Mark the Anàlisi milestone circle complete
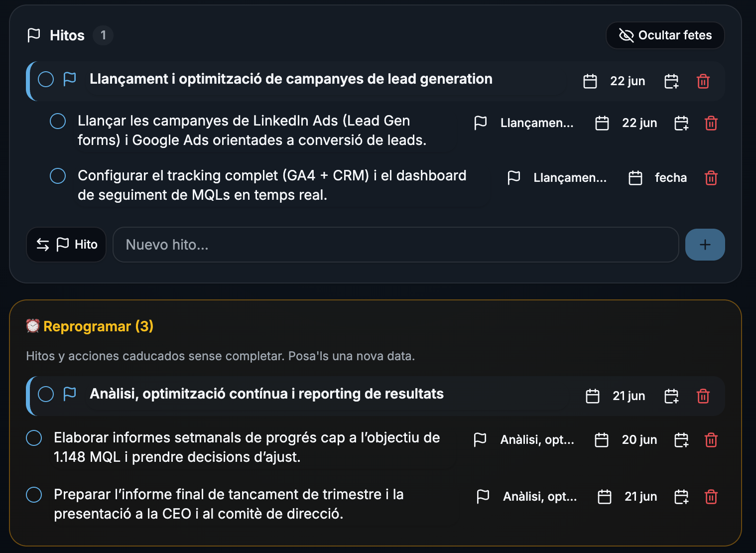Screen dimensions: 756x553 coord(46,394)
